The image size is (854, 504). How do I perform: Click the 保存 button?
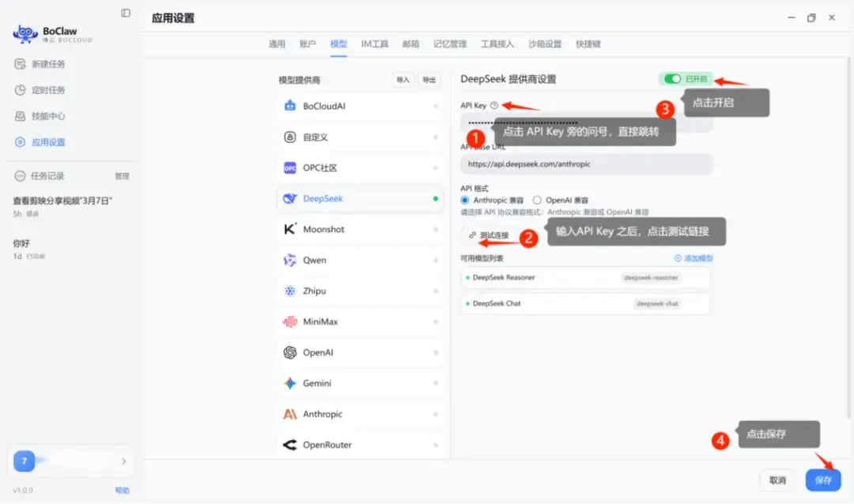(x=823, y=480)
